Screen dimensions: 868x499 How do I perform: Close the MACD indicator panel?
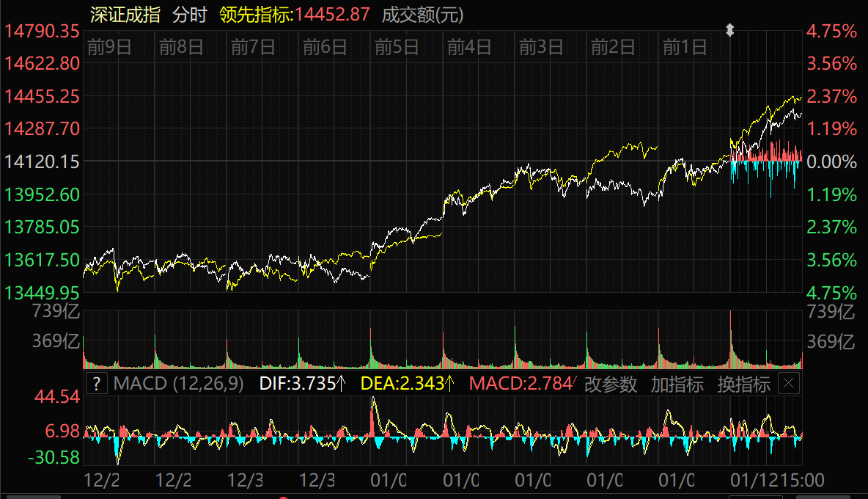pyautogui.click(x=788, y=384)
